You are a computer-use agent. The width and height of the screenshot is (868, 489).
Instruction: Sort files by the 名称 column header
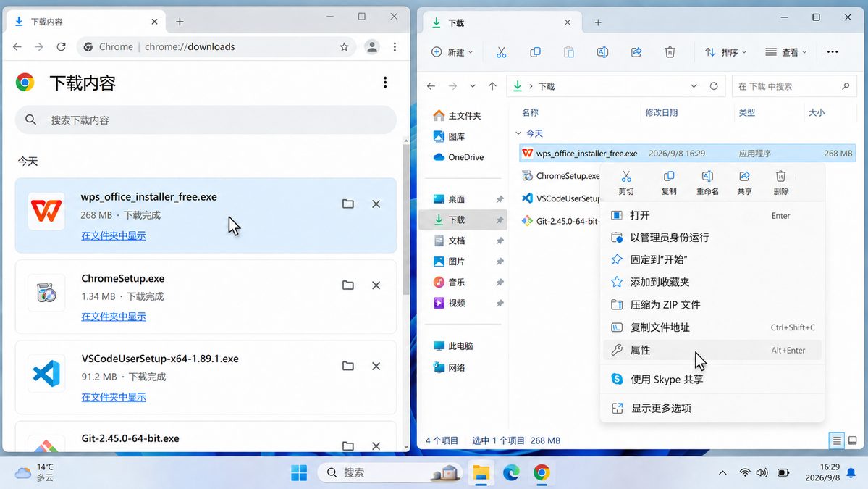(530, 112)
